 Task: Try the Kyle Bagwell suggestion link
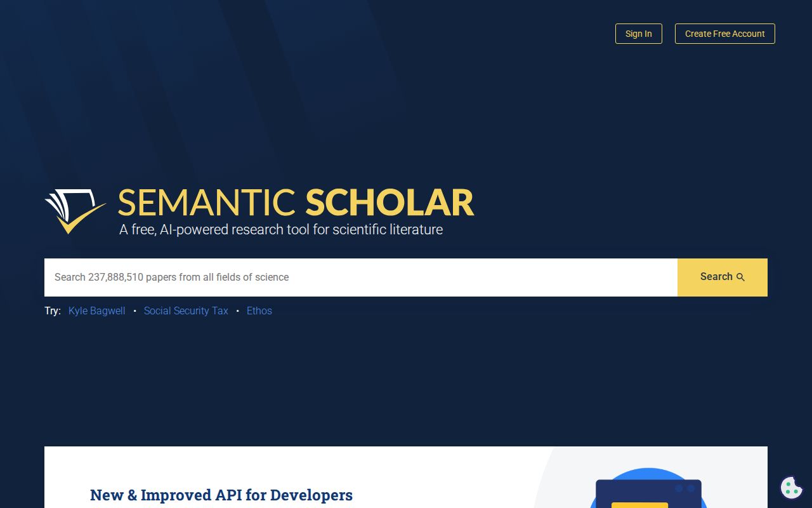[x=97, y=311]
